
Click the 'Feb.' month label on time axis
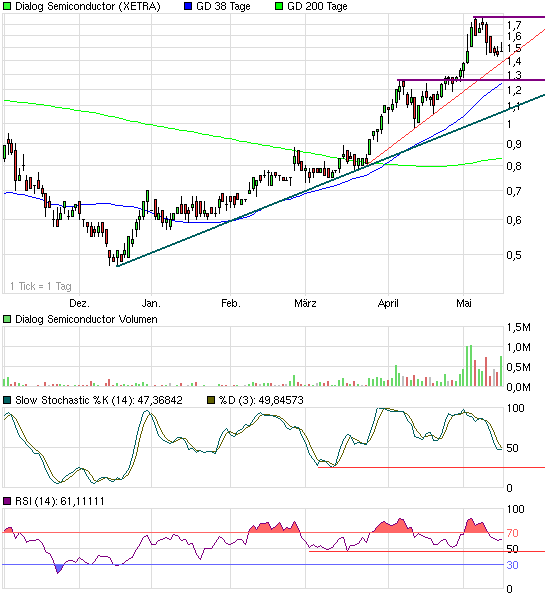(231, 303)
